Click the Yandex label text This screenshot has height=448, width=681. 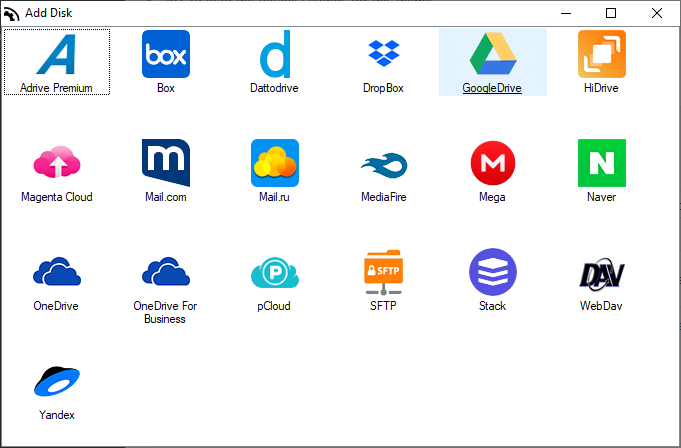(x=57, y=415)
